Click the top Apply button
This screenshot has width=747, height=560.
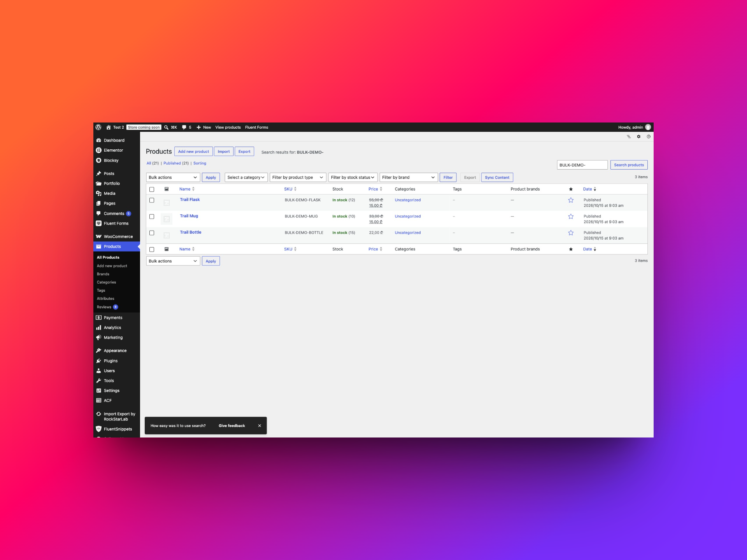tap(211, 177)
